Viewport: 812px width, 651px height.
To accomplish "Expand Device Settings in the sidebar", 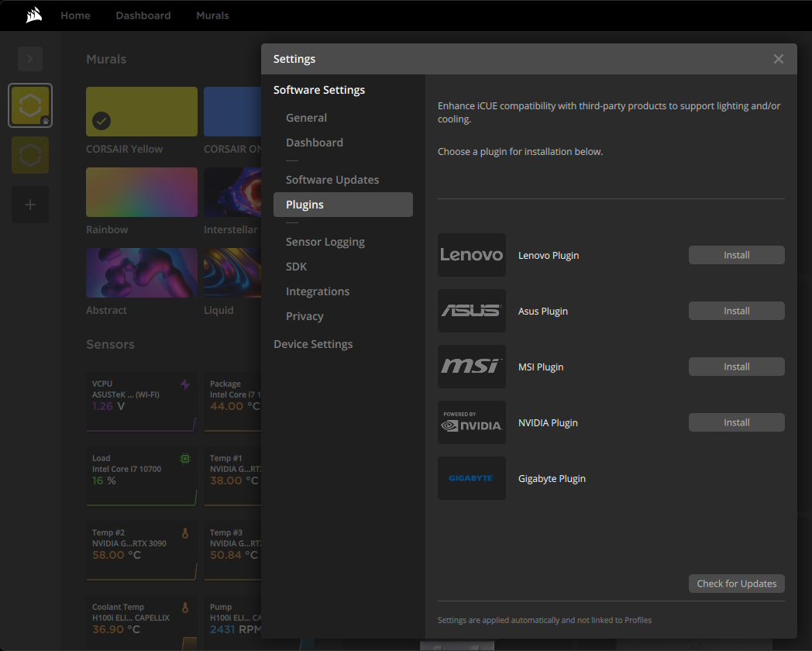I will [313, 344].
